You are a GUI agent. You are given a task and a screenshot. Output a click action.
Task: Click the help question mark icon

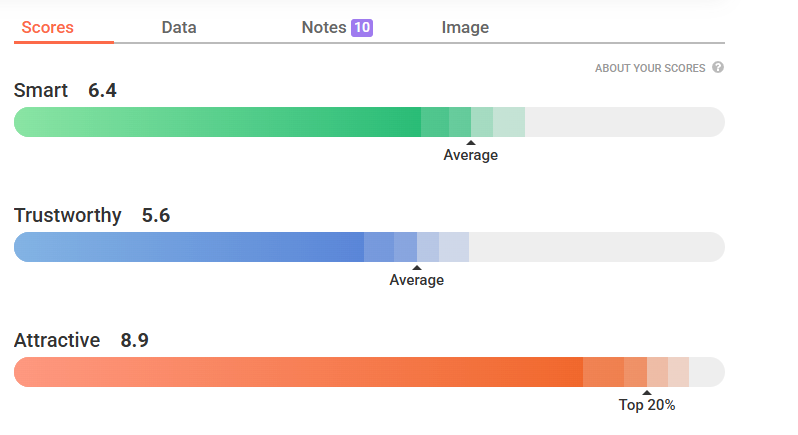718,67
